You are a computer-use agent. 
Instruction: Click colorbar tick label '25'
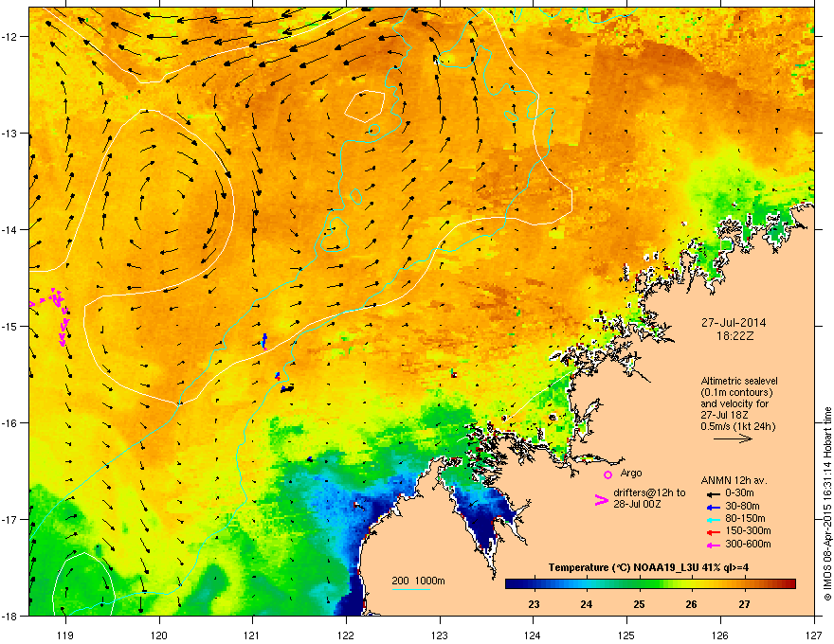tap(639, 604)
